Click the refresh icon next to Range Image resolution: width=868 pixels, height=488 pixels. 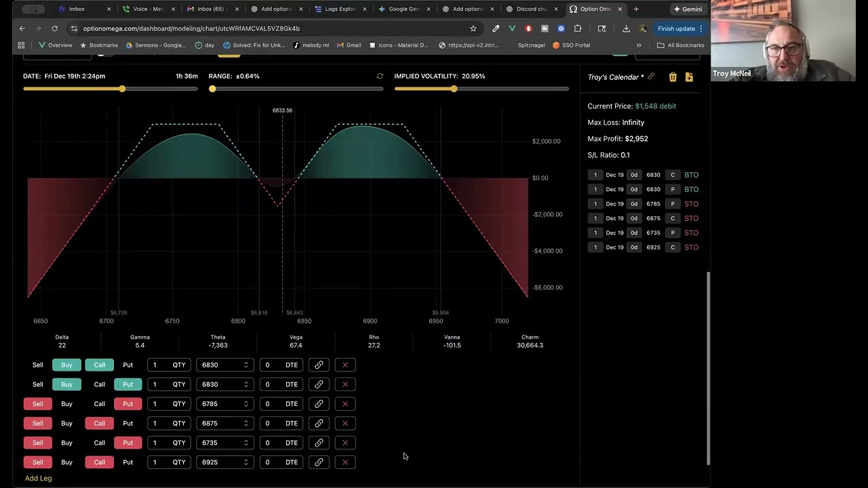380,76
